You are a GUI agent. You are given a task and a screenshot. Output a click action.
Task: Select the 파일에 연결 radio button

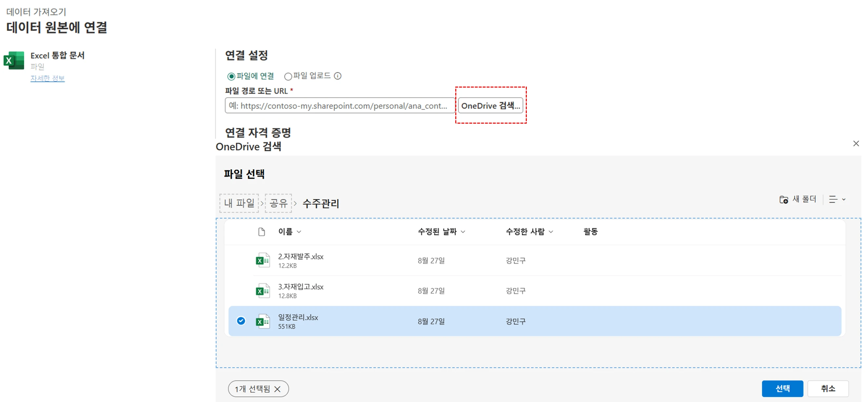click(231, 76)
